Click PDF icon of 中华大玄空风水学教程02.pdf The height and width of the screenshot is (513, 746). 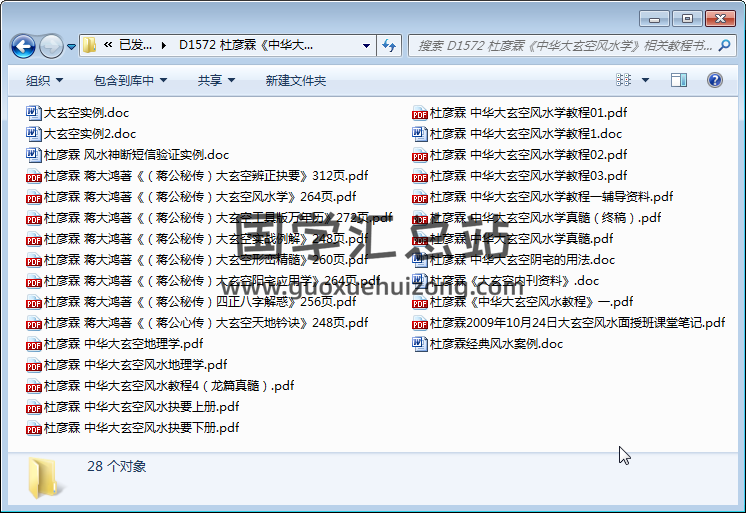(x=420, y=155)
